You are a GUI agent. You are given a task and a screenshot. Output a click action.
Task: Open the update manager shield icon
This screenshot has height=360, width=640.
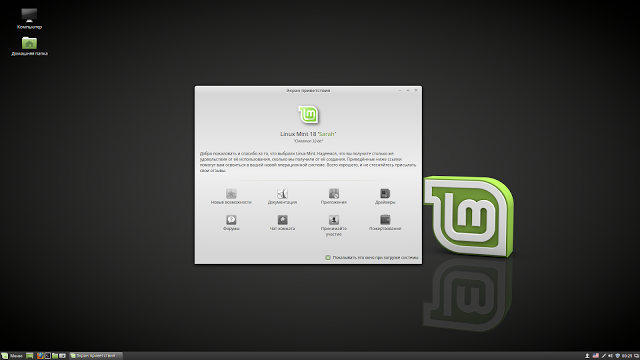point(618,356)
